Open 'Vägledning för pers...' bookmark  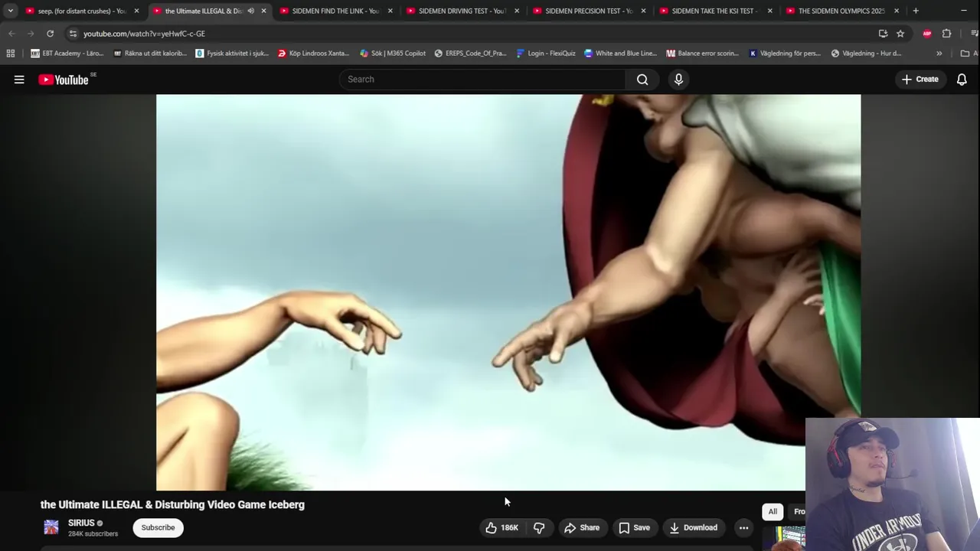[x=785, y=54]
